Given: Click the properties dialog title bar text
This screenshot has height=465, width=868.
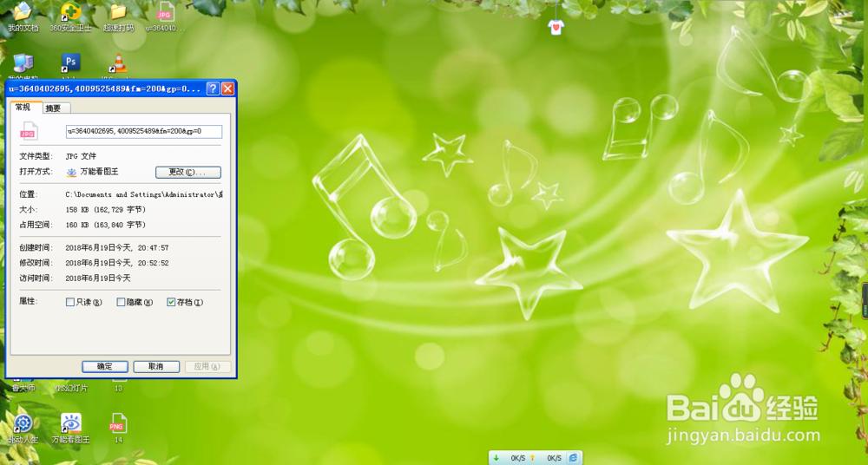Looking at the screenshot, I should (105, 88).
